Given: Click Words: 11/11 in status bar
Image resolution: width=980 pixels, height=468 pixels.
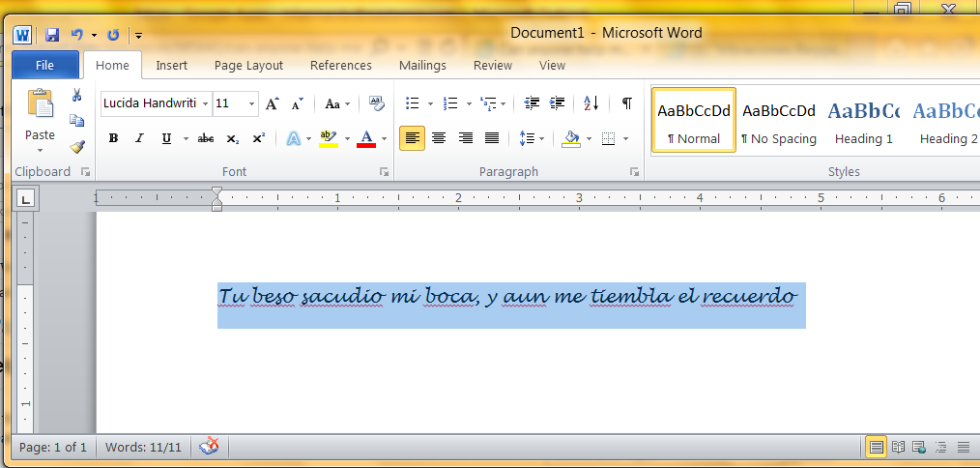Looking at the screenshot, I should (143, 448).
